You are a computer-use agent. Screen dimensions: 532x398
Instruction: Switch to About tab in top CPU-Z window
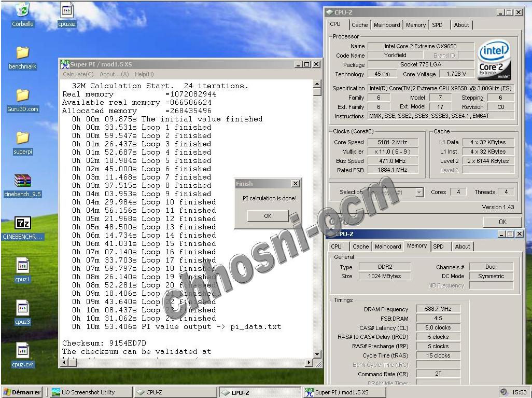point(461,25)
